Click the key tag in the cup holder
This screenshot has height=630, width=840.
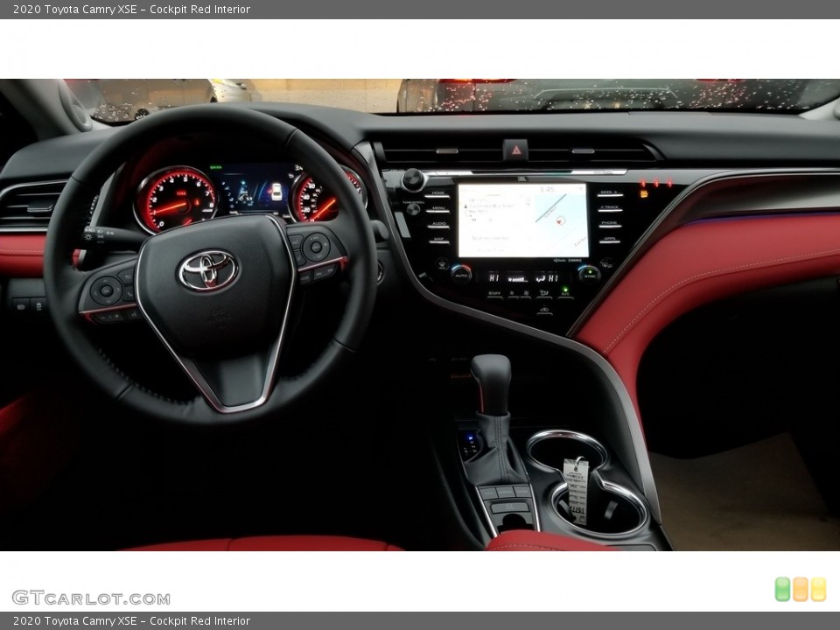click(576, 490)
